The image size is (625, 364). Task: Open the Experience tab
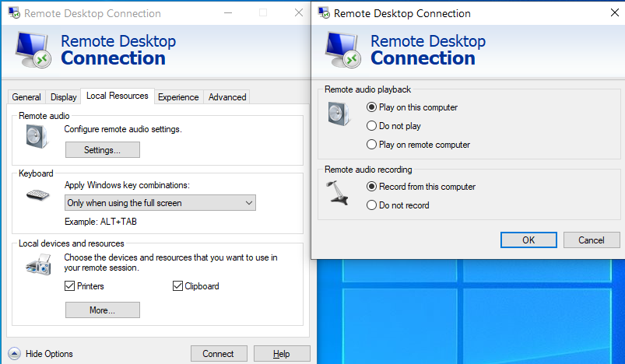(178, 97)
